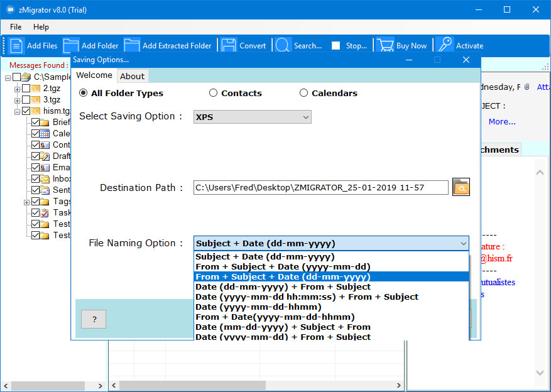Open the File menu
Image resolution: width=551 pixels, height=392 pixels.
[x=16, y=26]
